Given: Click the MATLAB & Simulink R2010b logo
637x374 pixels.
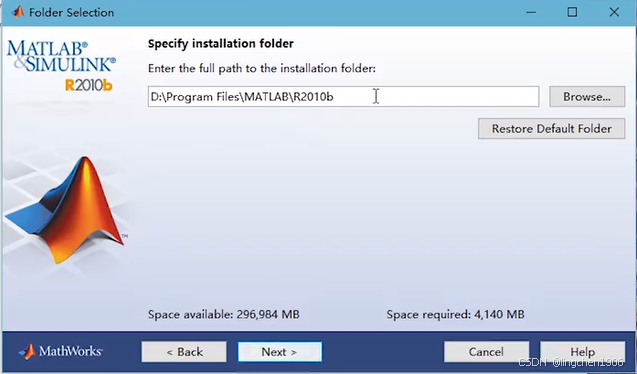Looking at the screenshot, I should click(61, 65).
